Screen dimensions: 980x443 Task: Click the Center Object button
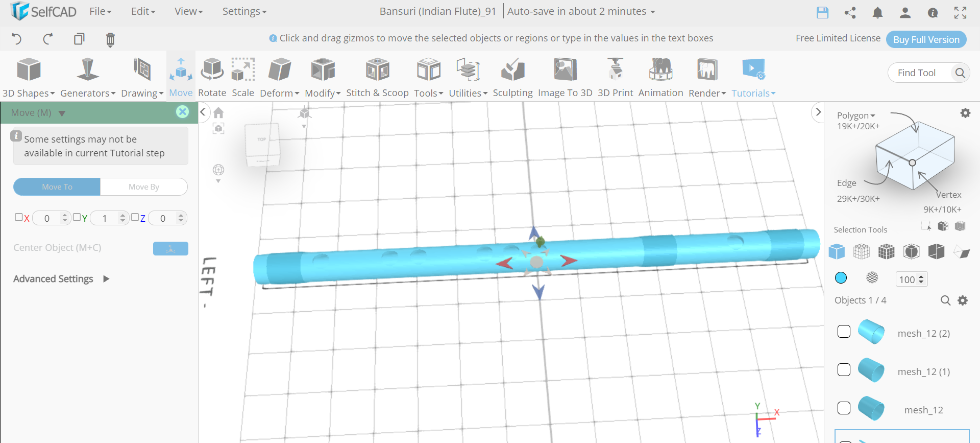(x=170, y=248)
